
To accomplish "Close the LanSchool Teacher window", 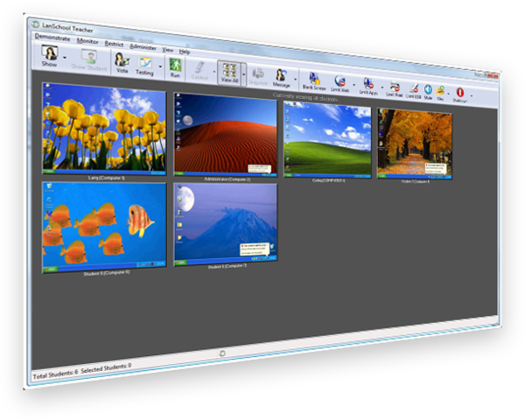I will pos(493,76).
